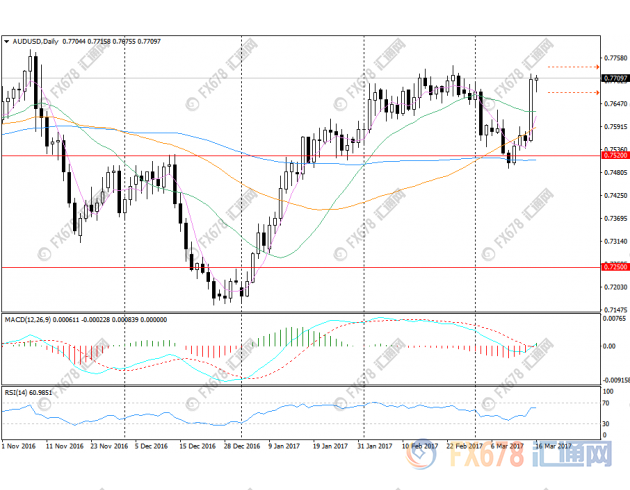630x490 pixels.
Task: Click the 70 level on RSI scale
Action: 606,402
